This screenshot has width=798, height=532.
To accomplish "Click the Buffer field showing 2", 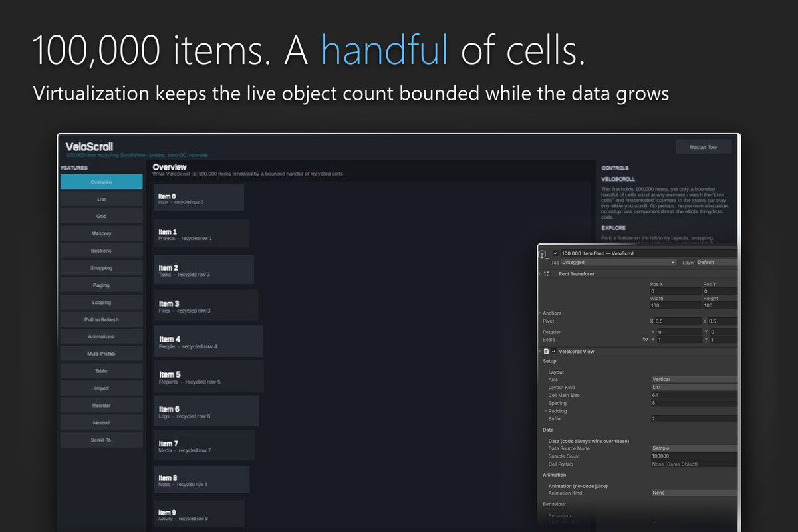I will click(x=694, y=419).
